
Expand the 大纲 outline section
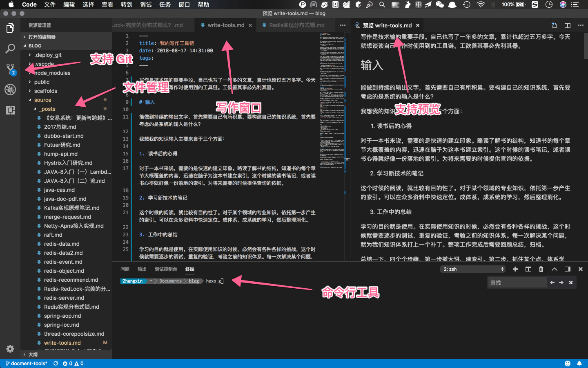33,355
